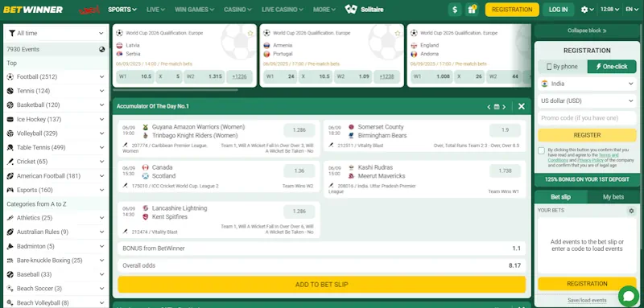Select the Basketball sport icon
This screenshot has width=644, height=308.
coord(10,105)
